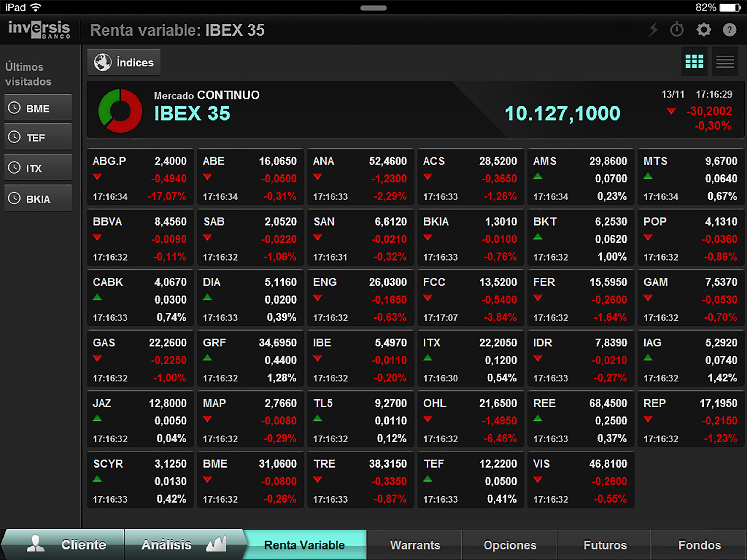747x560 pixels.
Task: Tap the inversis banco logo
Action: (x=39, y=29)
